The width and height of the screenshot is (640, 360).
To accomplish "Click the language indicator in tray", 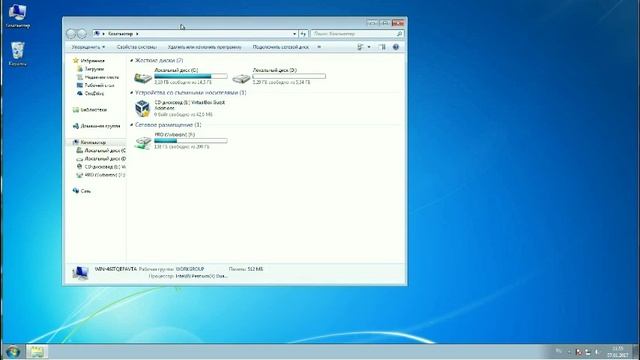I will (x=559, y=352).
